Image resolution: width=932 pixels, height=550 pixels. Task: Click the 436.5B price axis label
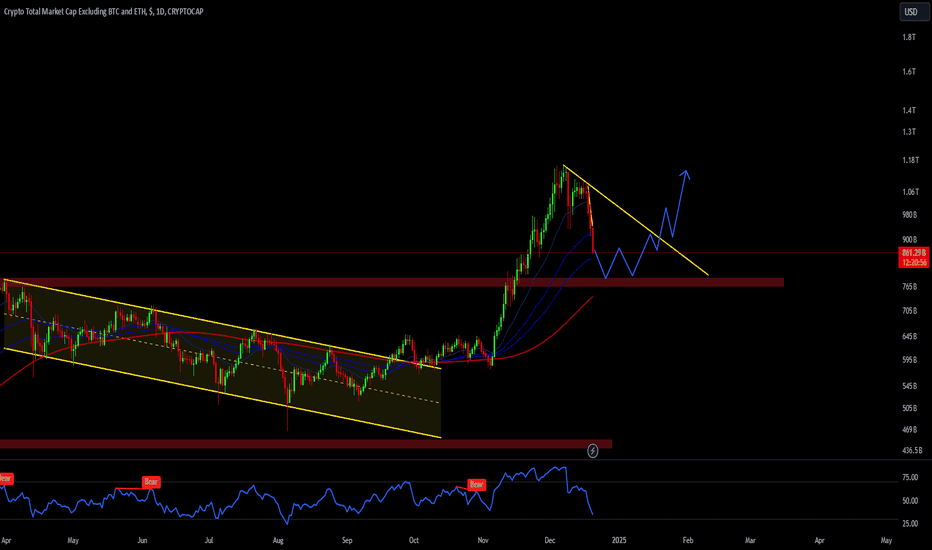pyautogui.click(x=912, y=450)
